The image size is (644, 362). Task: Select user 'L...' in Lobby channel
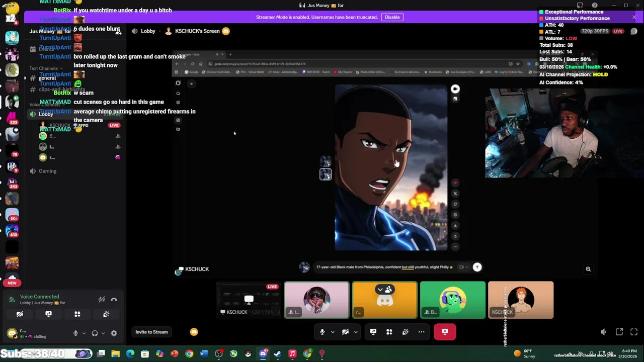pyautogui.click(x=79, y=147)
